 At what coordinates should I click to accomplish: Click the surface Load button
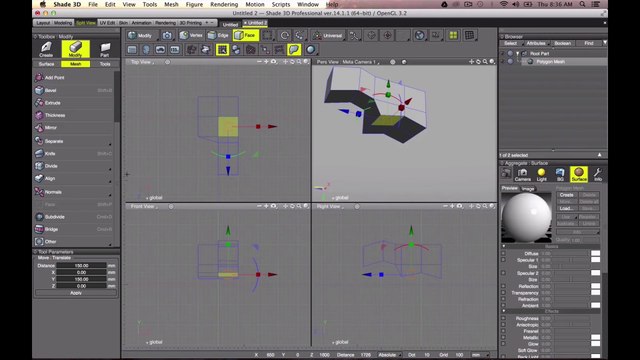[567, 208]
